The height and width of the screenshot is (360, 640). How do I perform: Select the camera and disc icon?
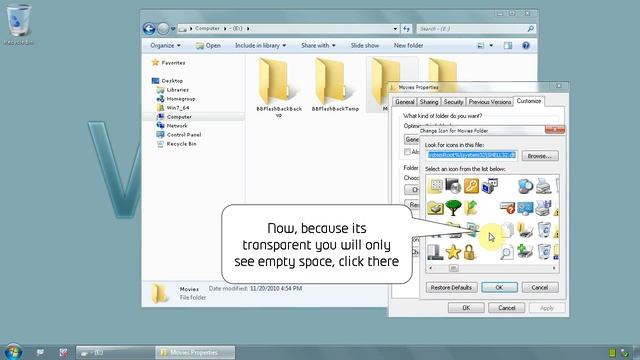coord(453,186)
